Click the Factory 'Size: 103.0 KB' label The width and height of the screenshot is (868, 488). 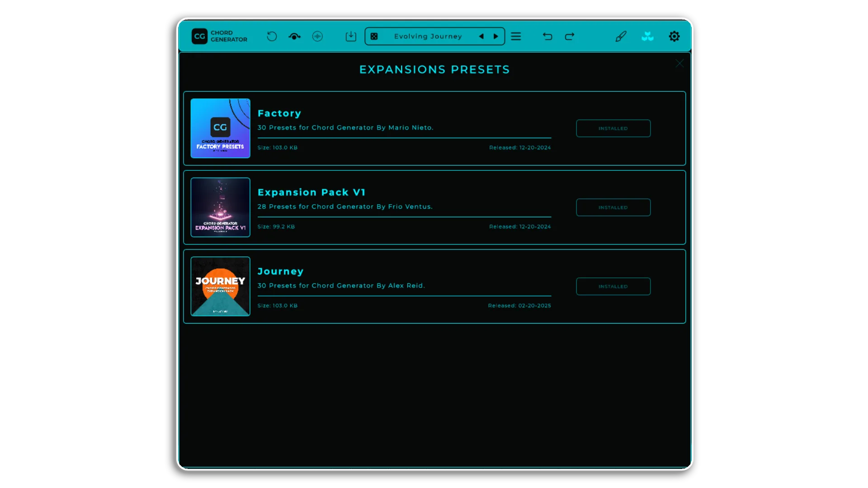click(278, 148)
